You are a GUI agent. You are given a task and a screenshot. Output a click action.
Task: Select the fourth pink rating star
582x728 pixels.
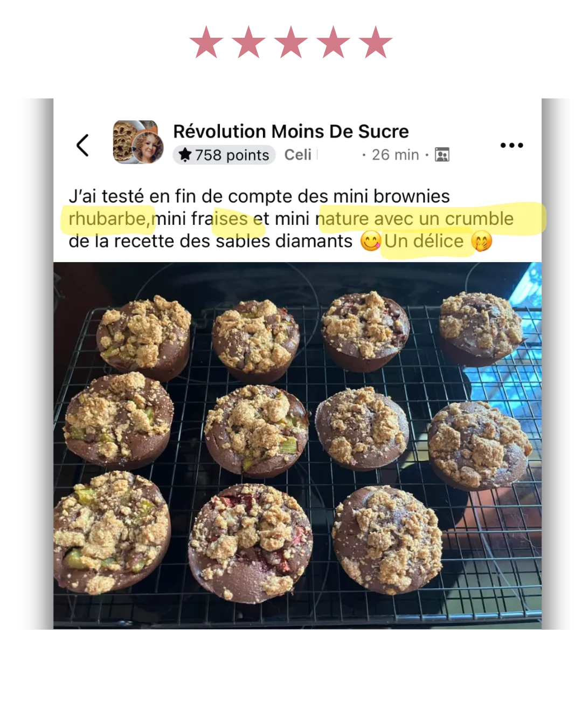pyautogui.click(x=333, y=42)
